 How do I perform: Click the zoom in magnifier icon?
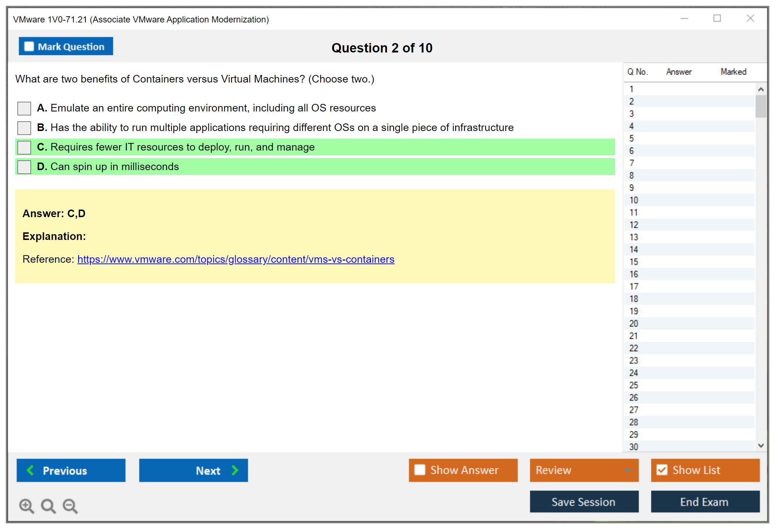click(x=26, y=506)
